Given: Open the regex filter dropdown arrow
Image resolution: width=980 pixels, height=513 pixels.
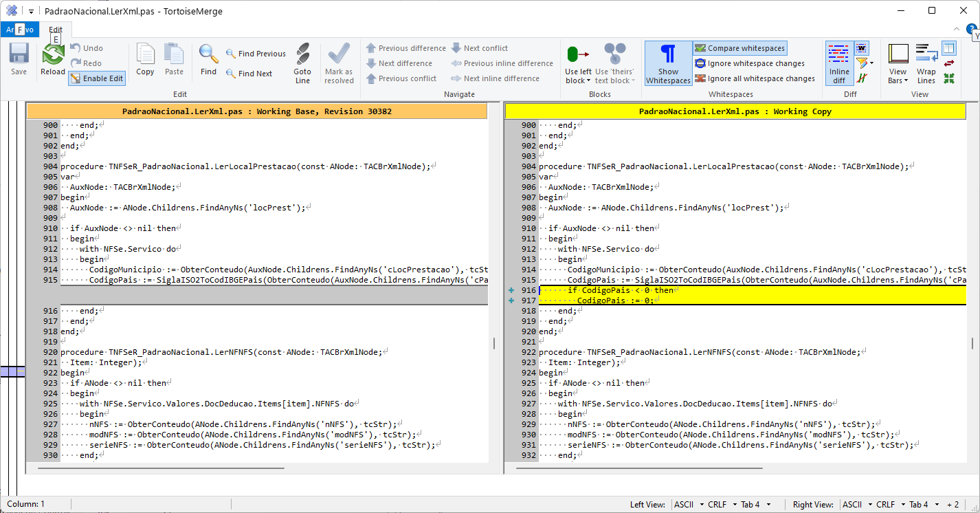Looking at the screenshot, I should tap(871, 63).
